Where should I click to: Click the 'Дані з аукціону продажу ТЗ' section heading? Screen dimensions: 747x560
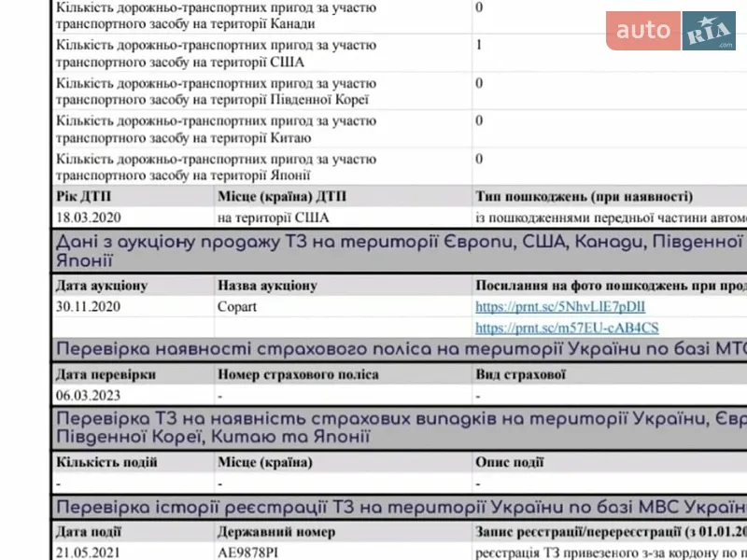(x=400, y=251)
